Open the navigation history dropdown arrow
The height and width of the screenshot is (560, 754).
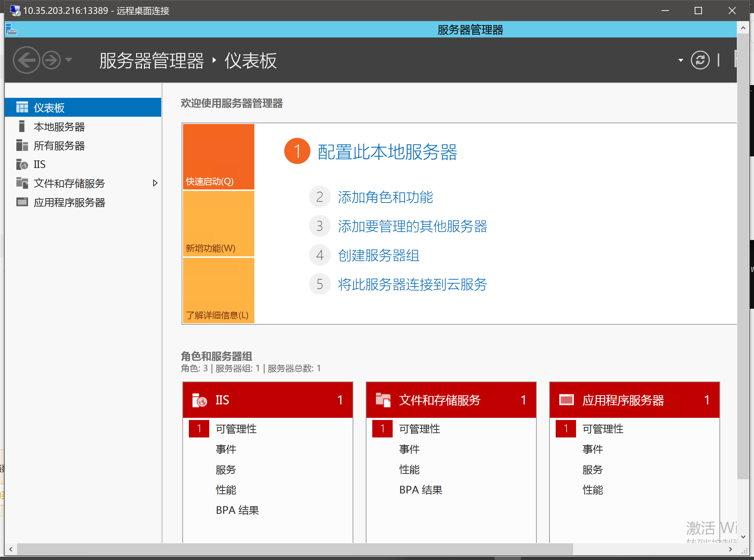[x=69, y=60]
